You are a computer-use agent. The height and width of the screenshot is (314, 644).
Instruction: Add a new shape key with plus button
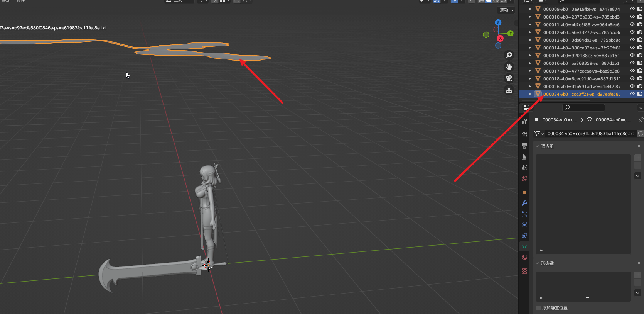pos(638,275)
